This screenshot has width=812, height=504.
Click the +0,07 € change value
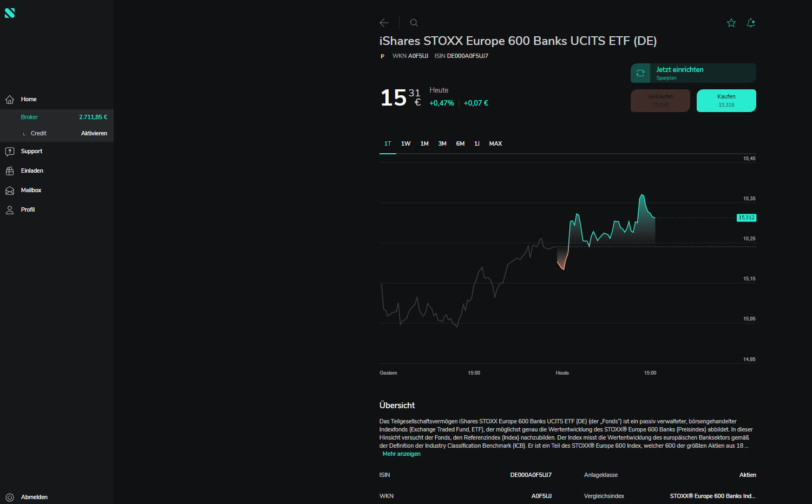pyautogui.click(x=476, y=103)
